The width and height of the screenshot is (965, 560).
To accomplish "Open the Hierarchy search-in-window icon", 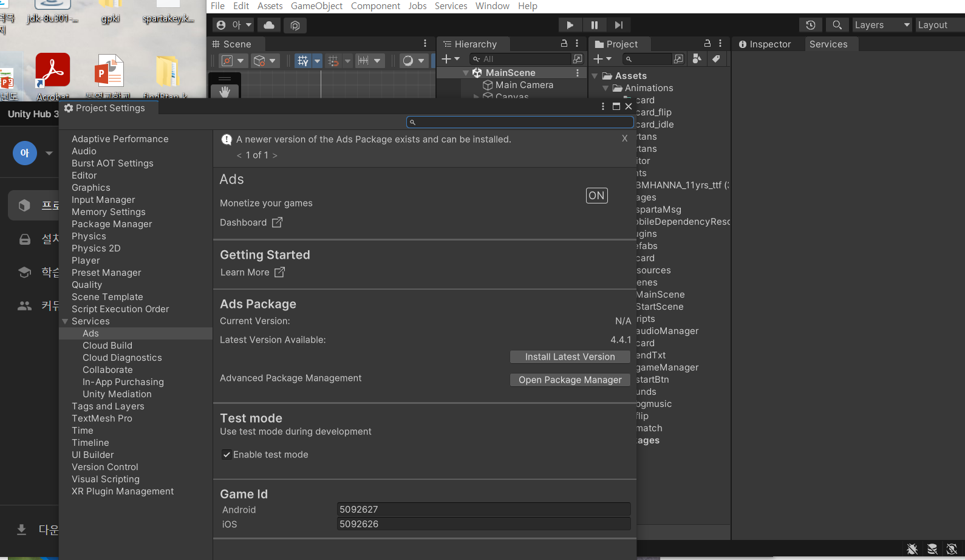I will 578,59.
